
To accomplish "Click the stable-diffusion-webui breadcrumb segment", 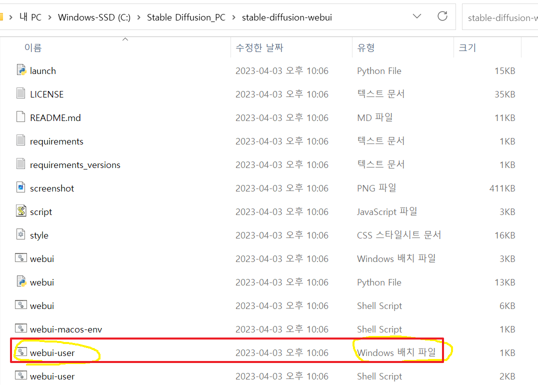I will [287, 17].
